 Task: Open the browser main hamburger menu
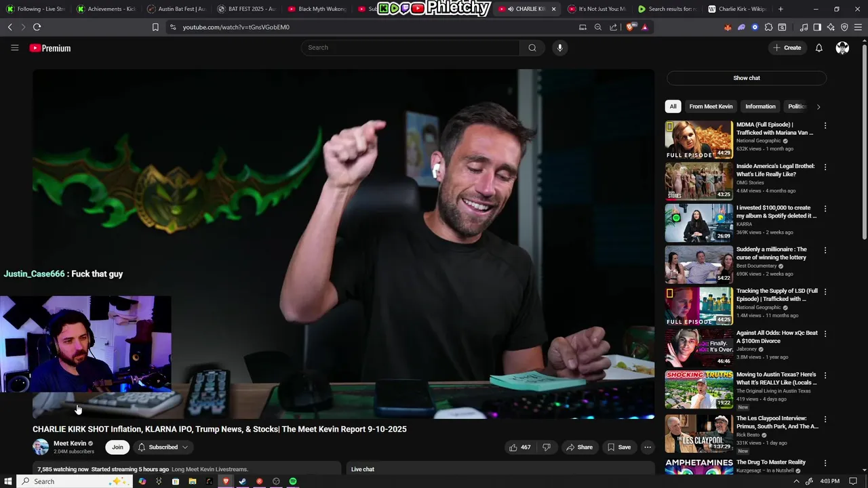(x=858, y=27)
